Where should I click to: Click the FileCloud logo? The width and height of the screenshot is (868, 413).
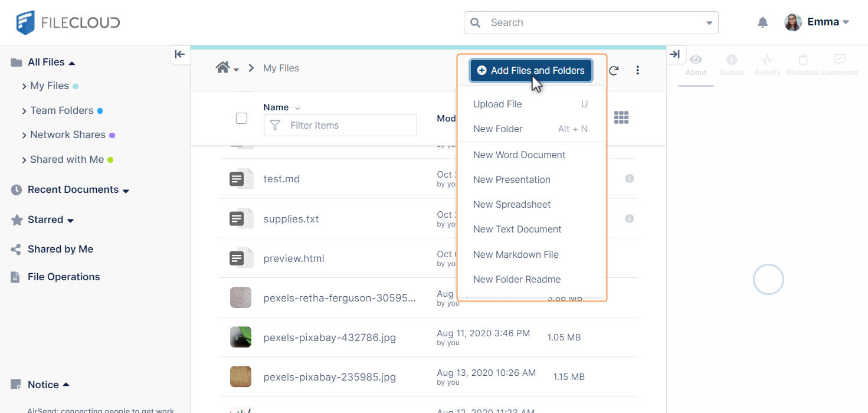coord(68,22)
